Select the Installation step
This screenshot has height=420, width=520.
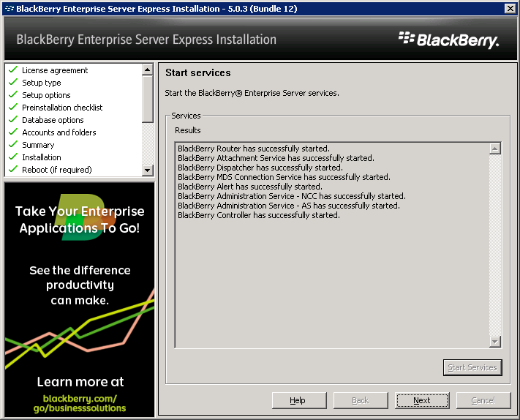coord(42,157)
